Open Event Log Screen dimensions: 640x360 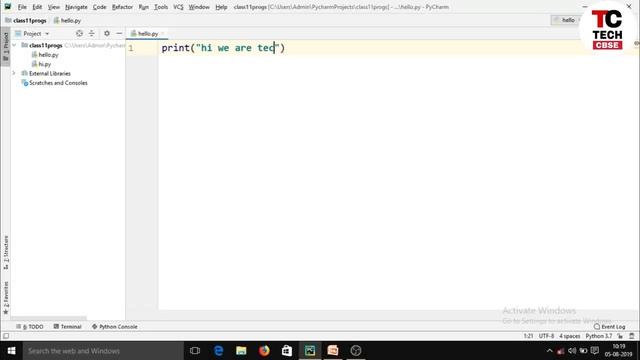click(609, 327)
